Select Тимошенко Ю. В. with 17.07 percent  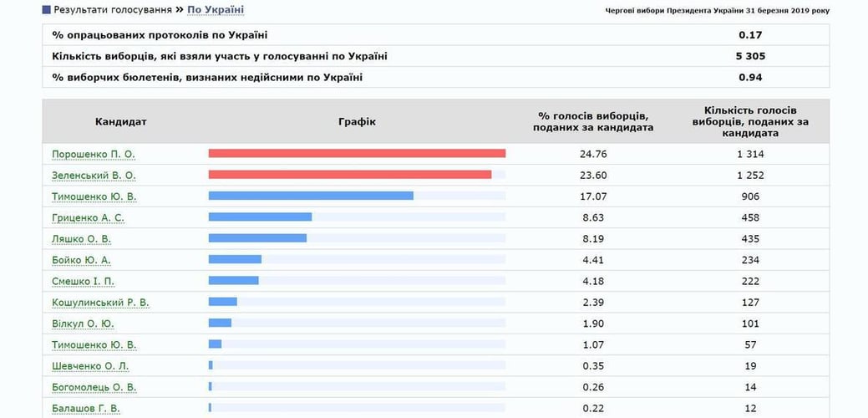[94, 196]
